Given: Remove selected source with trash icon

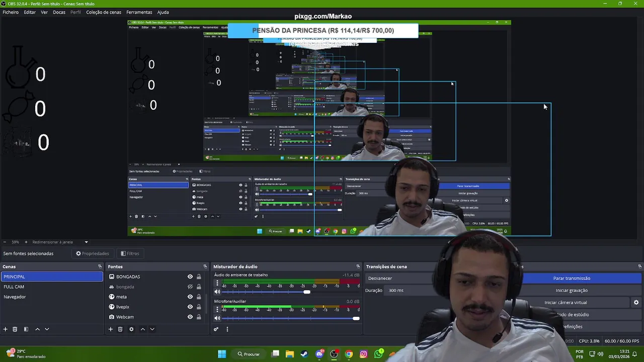Looking at the screenshot, I should 120,329.
